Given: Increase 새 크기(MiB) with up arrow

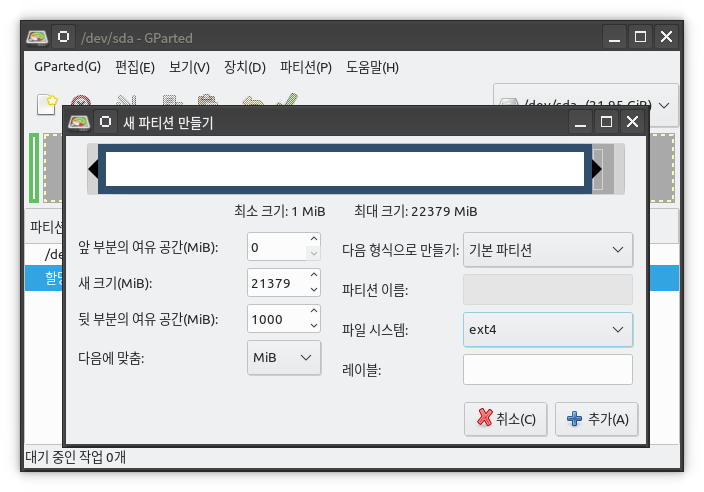Looking at the screenshot, I should pyautogui.click(x=314, y=275).
